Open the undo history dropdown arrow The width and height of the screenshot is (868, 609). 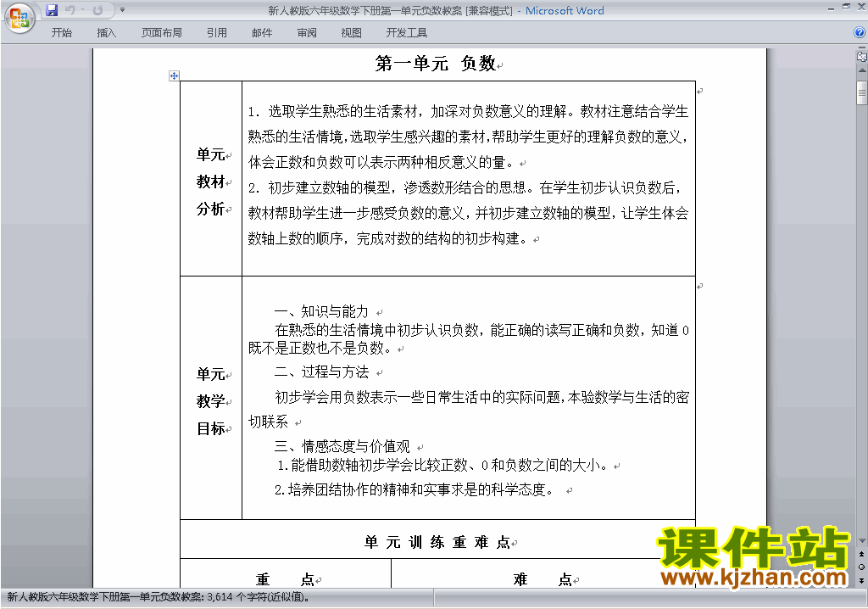[x=82, y=10]
